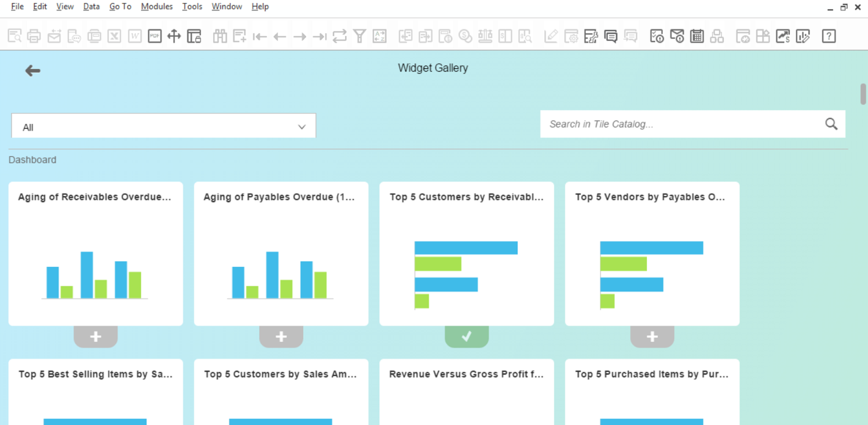Click the dark chat bubbles toolbar icon
Screen dimensions: 868x425
[610, 36]
